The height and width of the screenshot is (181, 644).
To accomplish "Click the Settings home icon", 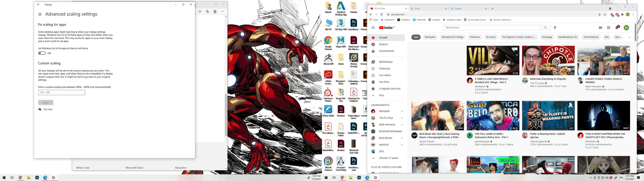I will pyautogui.click(x=40, y=14).
